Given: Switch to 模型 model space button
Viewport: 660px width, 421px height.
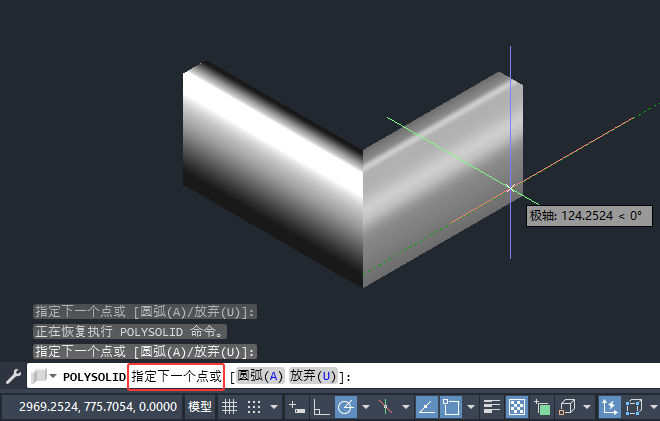Looking at the screenshot, I should (200, 407).
